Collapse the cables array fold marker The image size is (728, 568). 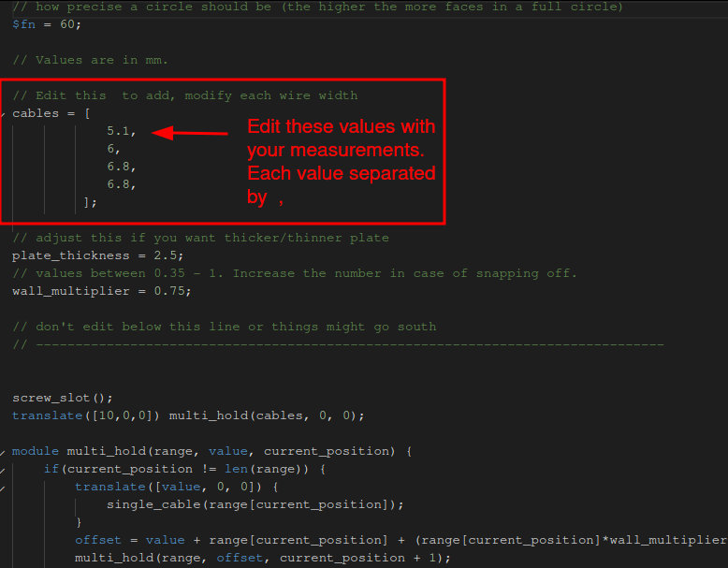click(x=3, y=113)
